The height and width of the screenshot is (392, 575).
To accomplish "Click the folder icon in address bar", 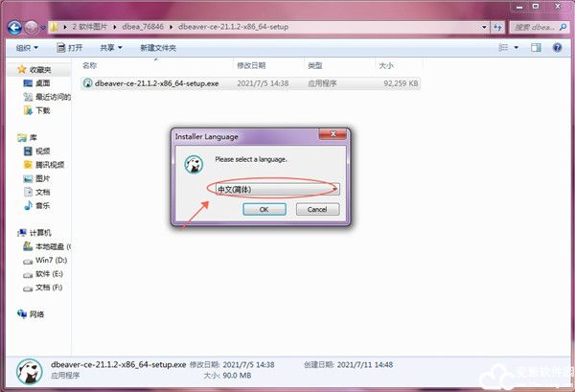I will [x=55, y=27].
